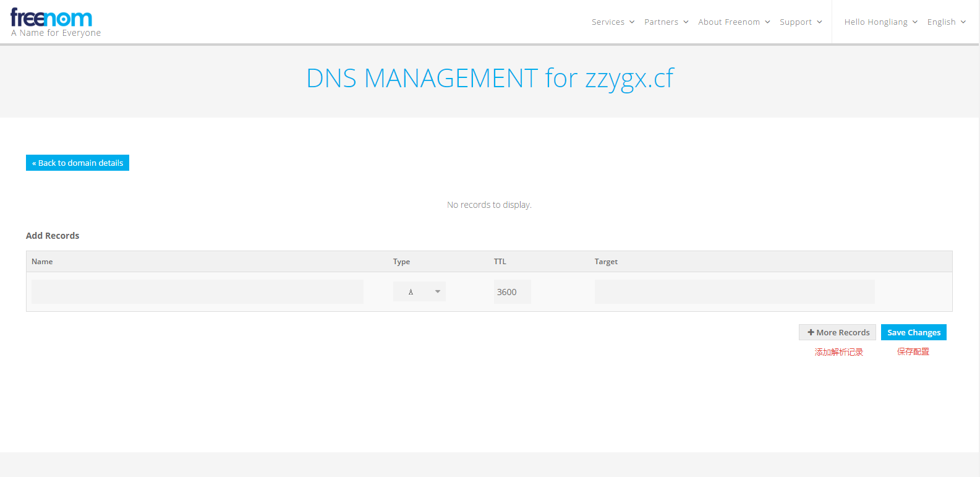980x477 pixels.
Task: Go back to domain details
Action: pos(77,163)
